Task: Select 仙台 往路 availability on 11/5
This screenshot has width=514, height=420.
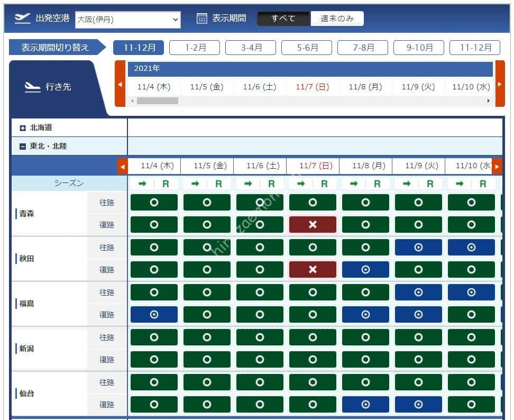Action: click(x=207, y=382)
